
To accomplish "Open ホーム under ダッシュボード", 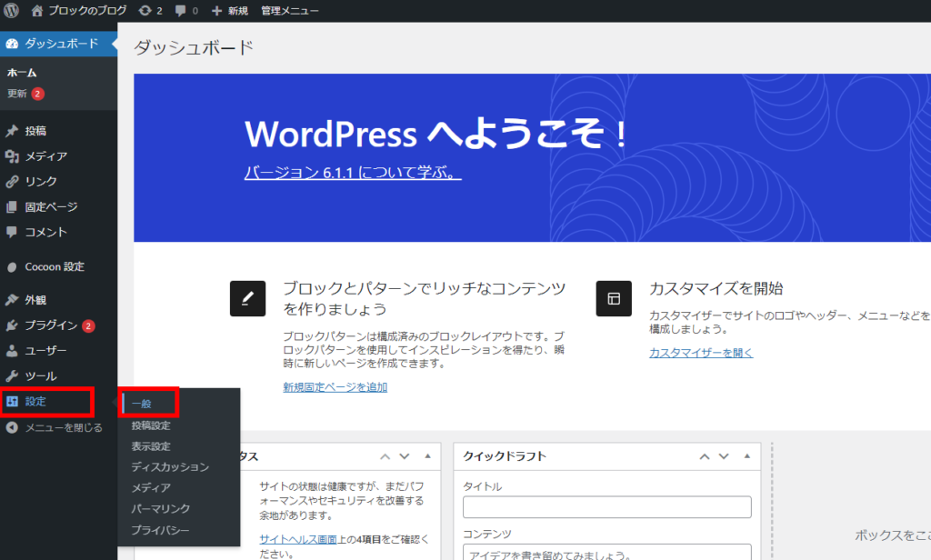I will 22,73.
